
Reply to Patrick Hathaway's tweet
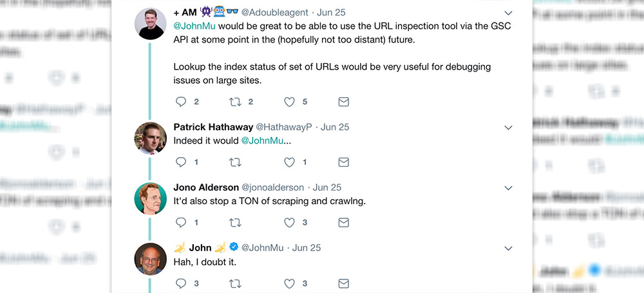(x=181, y=162)
